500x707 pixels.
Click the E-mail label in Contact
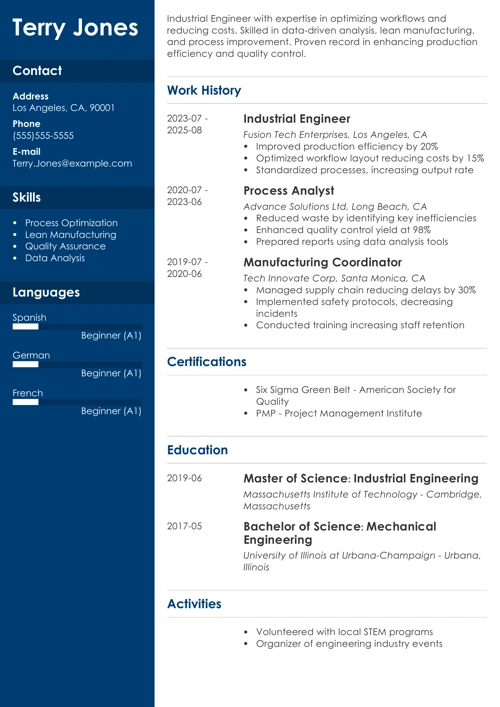point(26,152)
